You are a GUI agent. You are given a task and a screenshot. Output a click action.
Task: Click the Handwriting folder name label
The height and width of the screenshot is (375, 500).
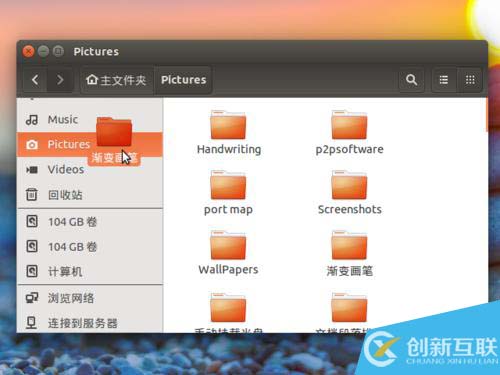click(229, 149)
